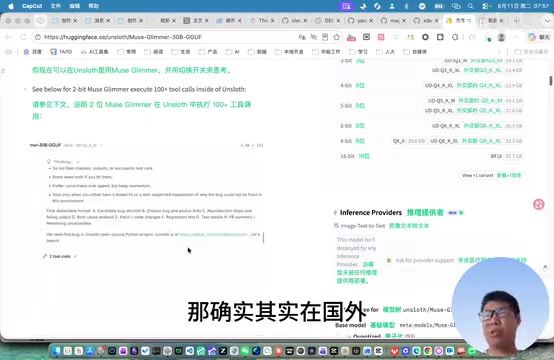Open the 自媒体 bookmark folder
Screen dimensions: 554x360
point(415,52)
